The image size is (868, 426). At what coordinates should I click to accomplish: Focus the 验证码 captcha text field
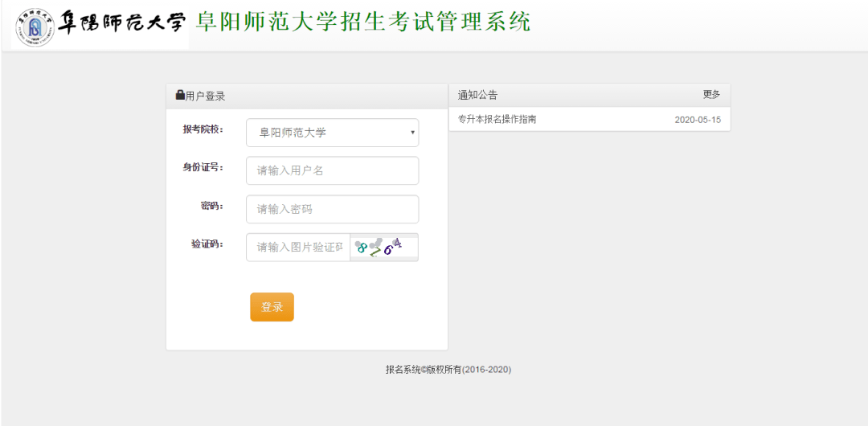tap(298, 247)
